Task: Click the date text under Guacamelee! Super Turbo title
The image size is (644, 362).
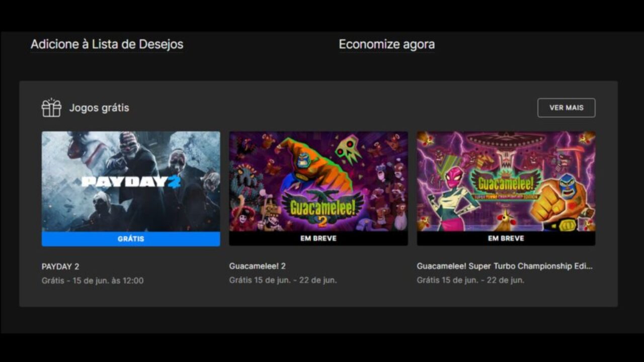Action: [x=470, y=280]
